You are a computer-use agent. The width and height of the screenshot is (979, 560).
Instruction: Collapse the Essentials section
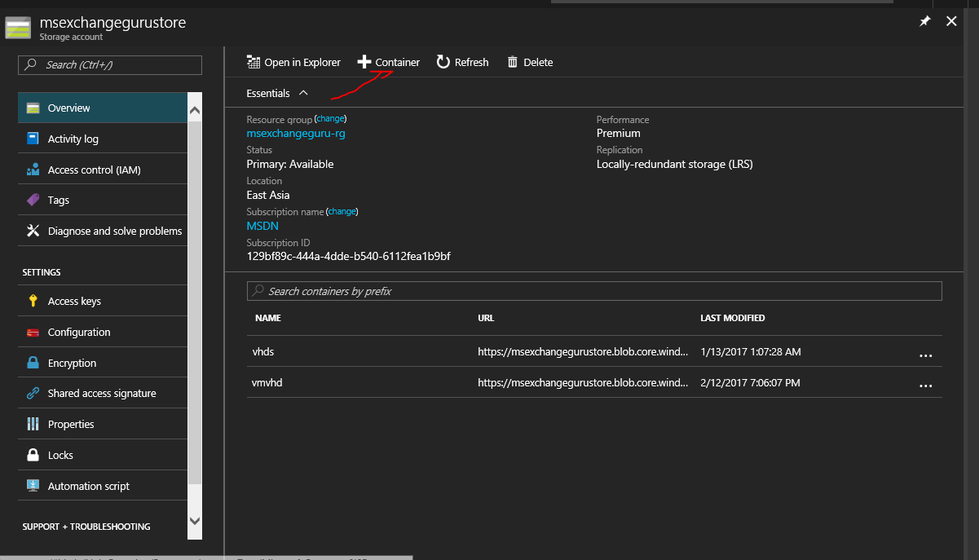pyautogui.click(x=304, y=93)
